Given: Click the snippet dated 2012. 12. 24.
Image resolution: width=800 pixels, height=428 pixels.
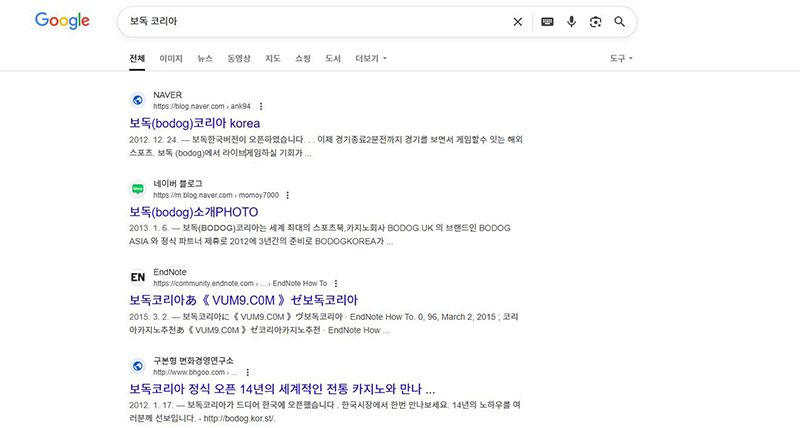Looking at the screenshot, I should click(x=326, y=146).
